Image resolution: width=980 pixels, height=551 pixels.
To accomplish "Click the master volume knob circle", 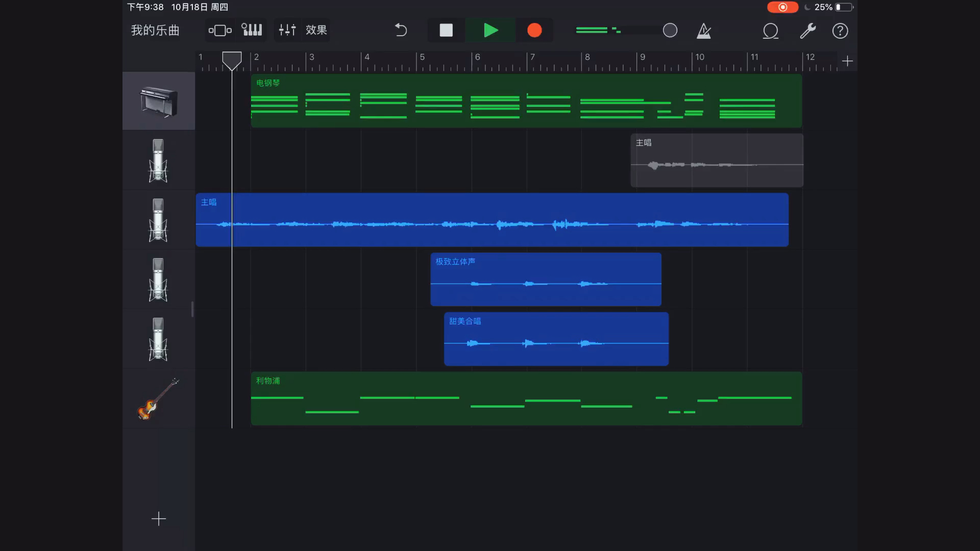I will pos(670,30).
